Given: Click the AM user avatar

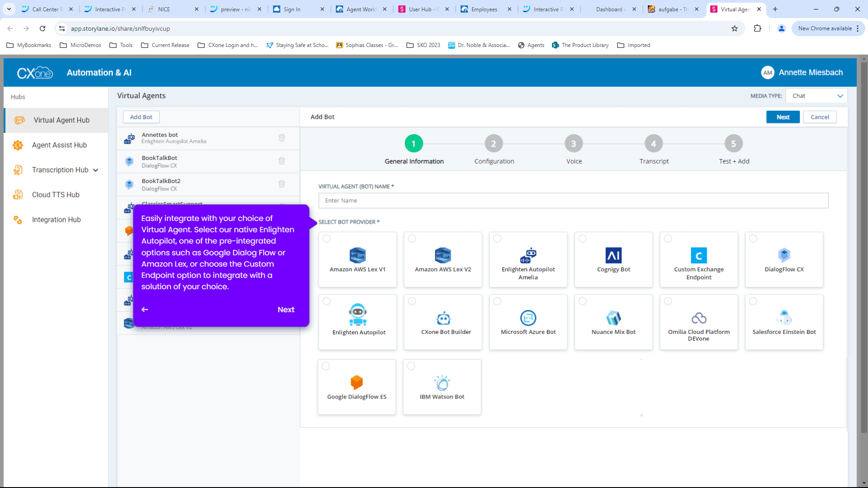Looking at the screenshot, I should [768, 73].
